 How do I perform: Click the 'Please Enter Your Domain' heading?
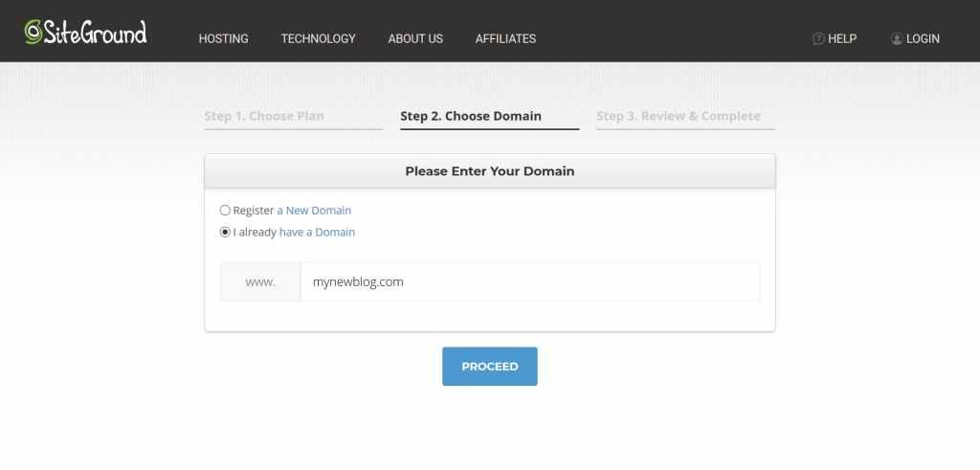[490, 171]
